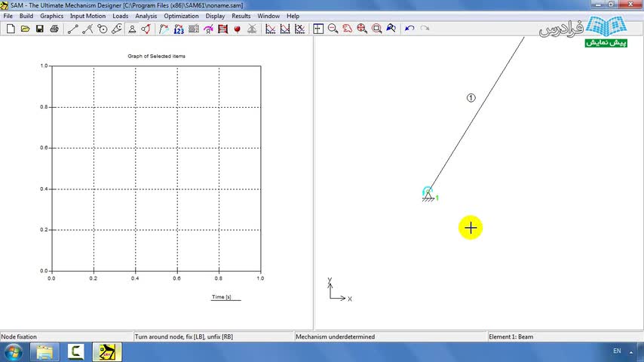Click the red film-strip animation icon
This screenshot has width=644, height=362.
[222, 29]
